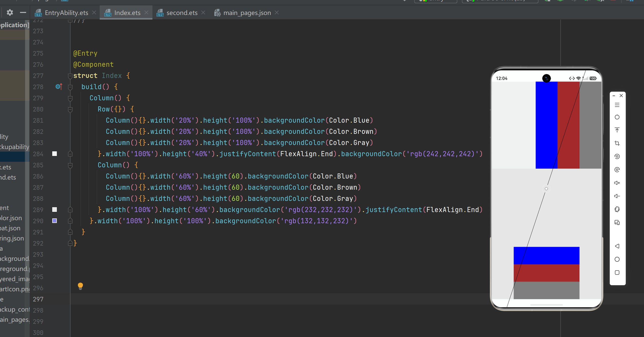Close the emulator toolbar panel
The width and height of the screenshot is (644, 337).
click(x=621, y=96)
